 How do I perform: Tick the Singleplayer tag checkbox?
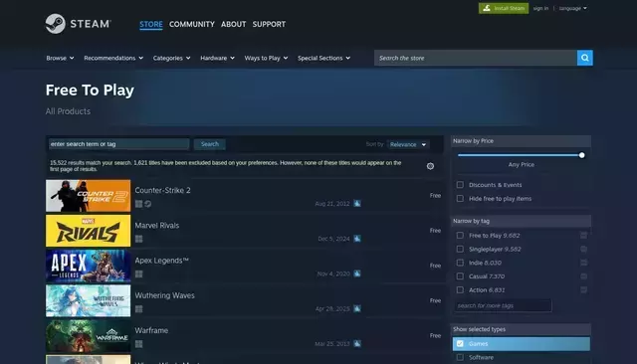click(460, 250)
